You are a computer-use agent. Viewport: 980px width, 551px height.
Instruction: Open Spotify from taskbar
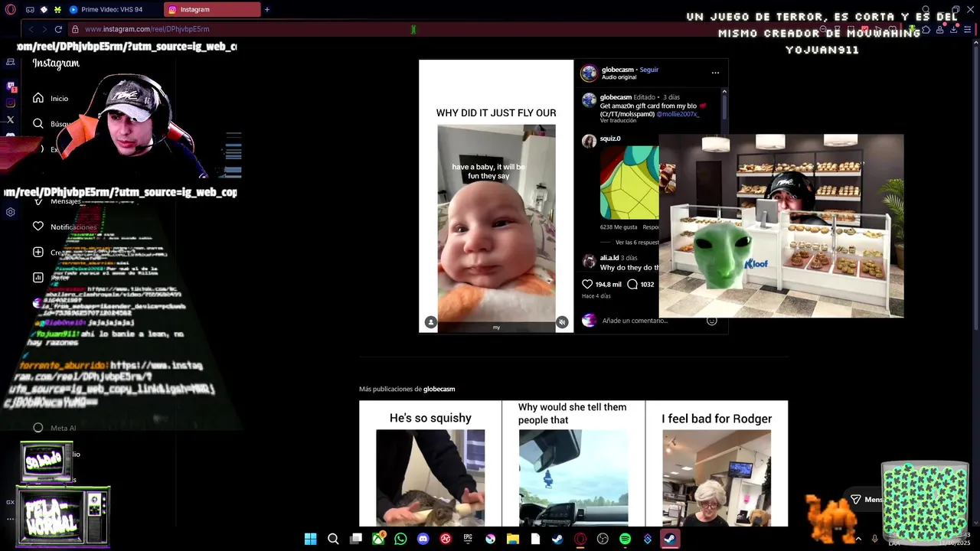pyautogui.click(x=625, y=539)
